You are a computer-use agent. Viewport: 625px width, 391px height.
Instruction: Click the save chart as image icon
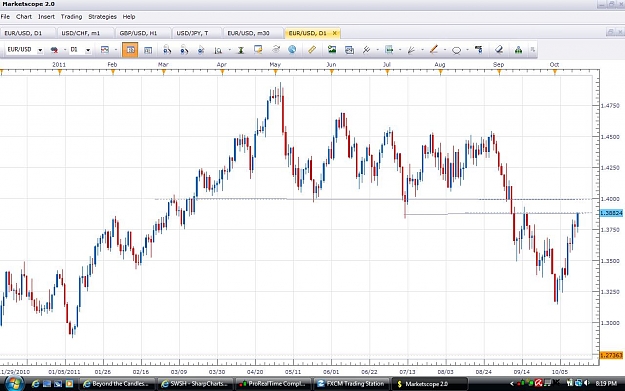coord(332,49)
